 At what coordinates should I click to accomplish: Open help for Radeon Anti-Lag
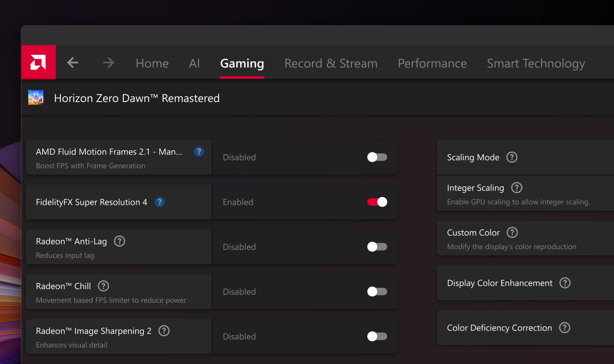(x=119, y=241)
